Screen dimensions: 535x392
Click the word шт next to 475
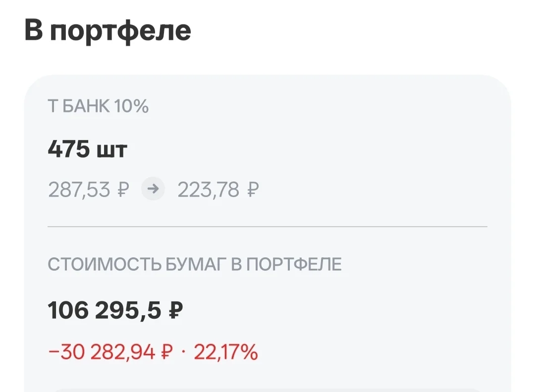(x=112, y=150)
